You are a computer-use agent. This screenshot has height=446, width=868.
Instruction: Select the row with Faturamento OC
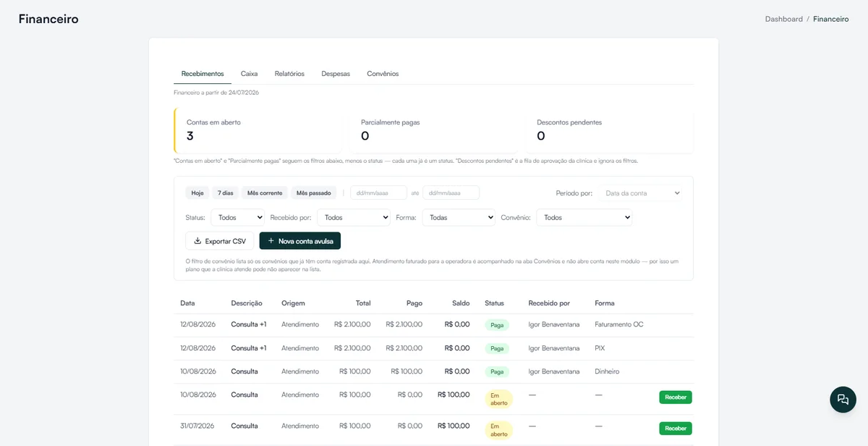[434, 324]
